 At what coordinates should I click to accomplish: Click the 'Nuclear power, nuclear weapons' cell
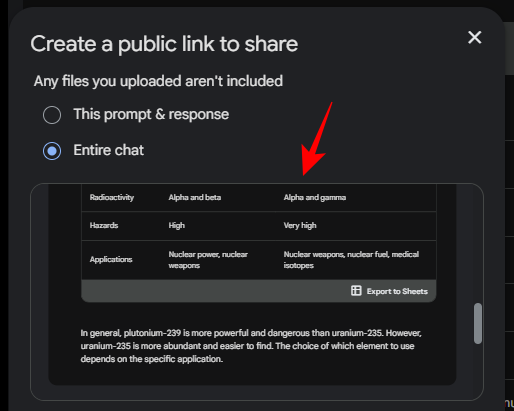click(208, 260)
